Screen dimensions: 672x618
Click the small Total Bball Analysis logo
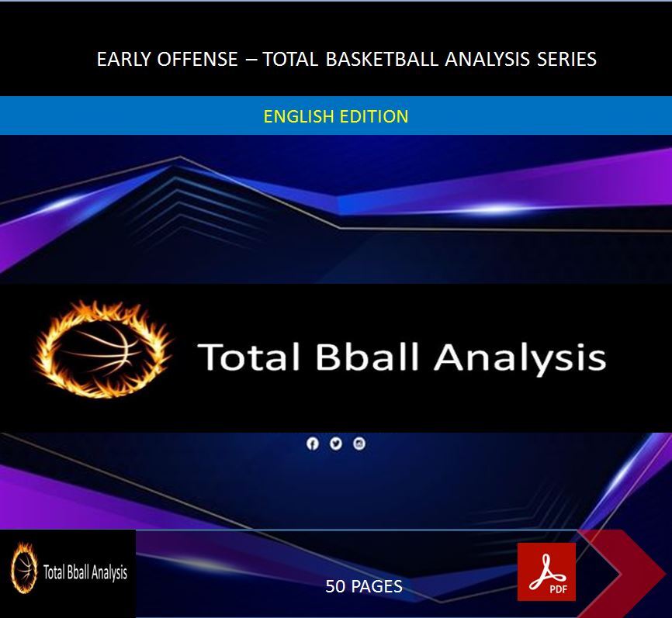coord(68,573)
